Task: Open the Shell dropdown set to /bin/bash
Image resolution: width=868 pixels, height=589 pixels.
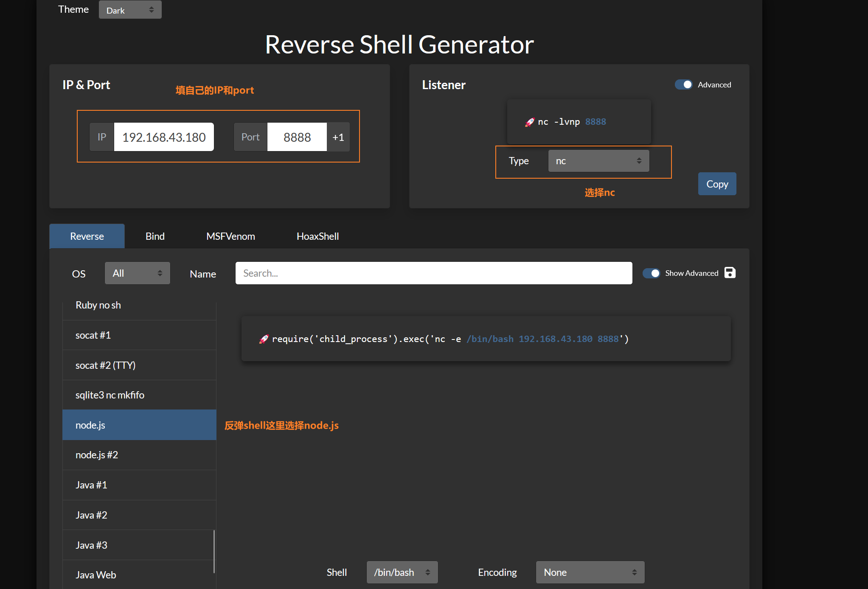Action: pyautogui.click(x=402, y=572)
